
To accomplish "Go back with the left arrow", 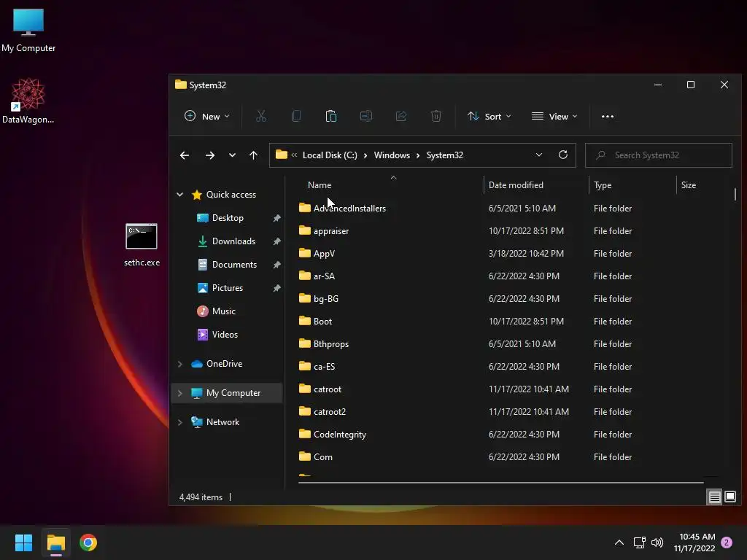I will point(185,155).
